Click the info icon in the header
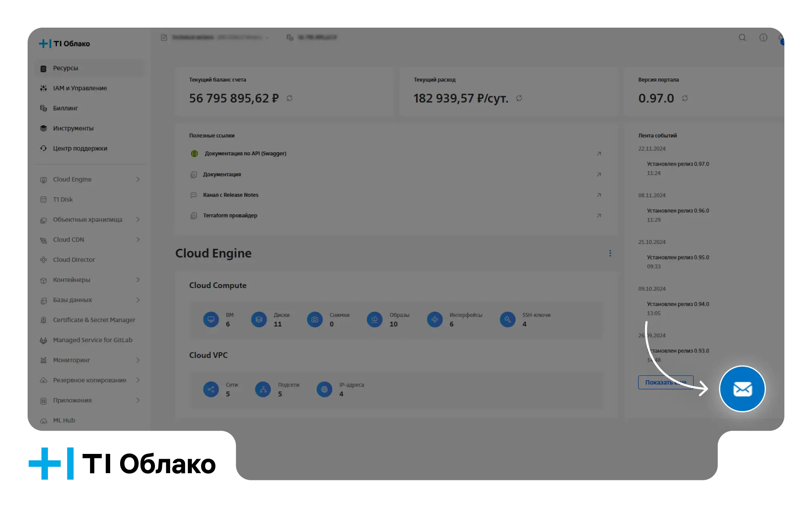Image resolution: width=812 pixels, height=508 pixels. point(764,38)
